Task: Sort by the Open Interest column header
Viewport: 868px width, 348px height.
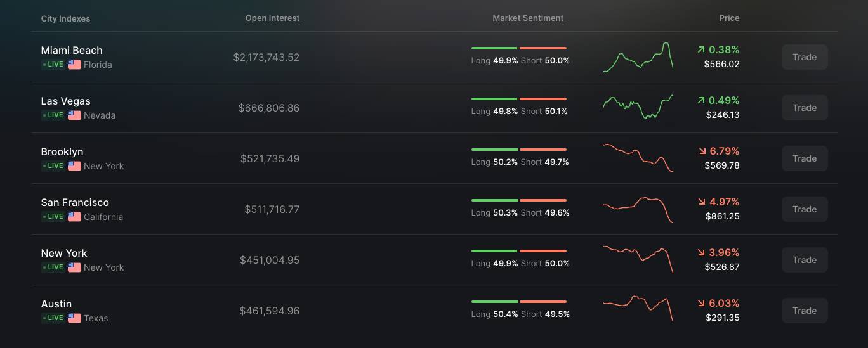Action: click(273, 18)
